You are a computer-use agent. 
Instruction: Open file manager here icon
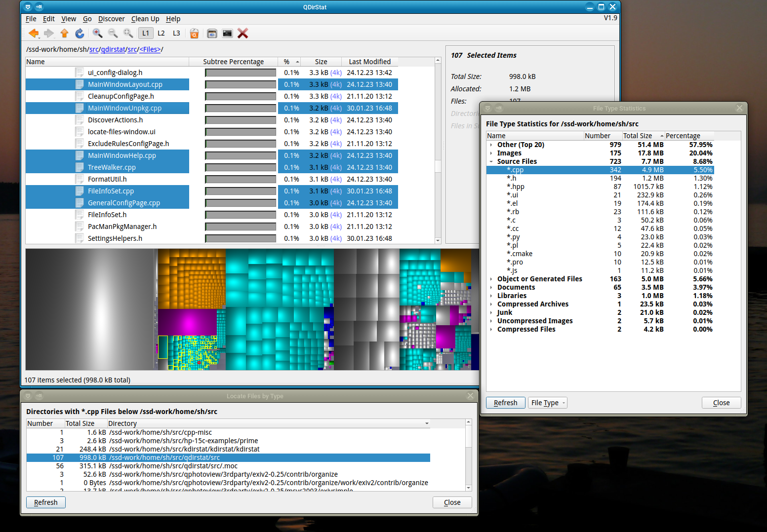[x=212, y=33]
